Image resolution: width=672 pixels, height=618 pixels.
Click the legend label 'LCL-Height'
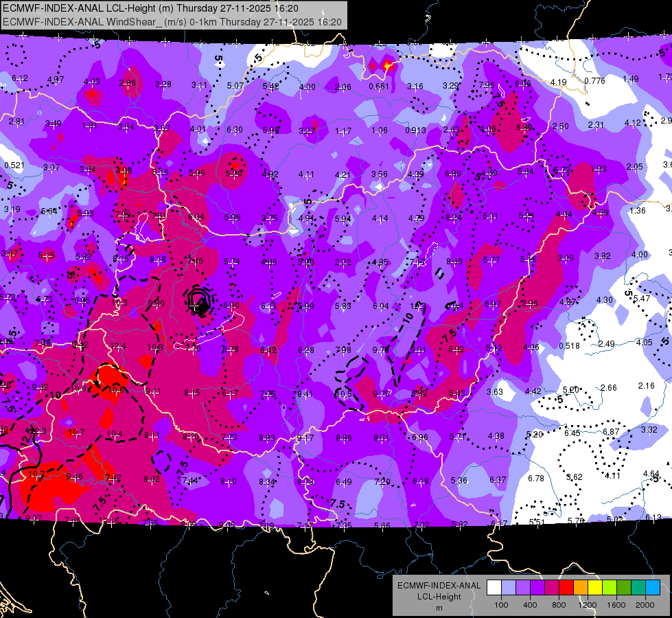pos(439,597)
